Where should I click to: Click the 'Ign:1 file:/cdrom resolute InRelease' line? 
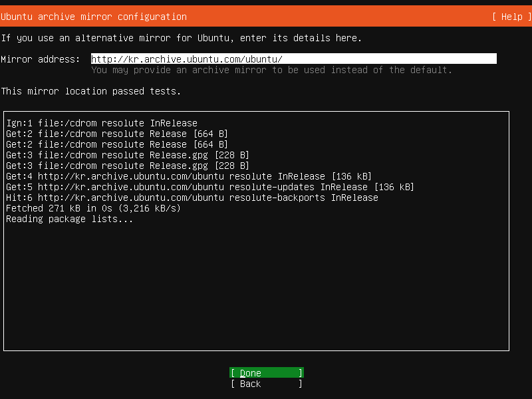click(102, 123)
